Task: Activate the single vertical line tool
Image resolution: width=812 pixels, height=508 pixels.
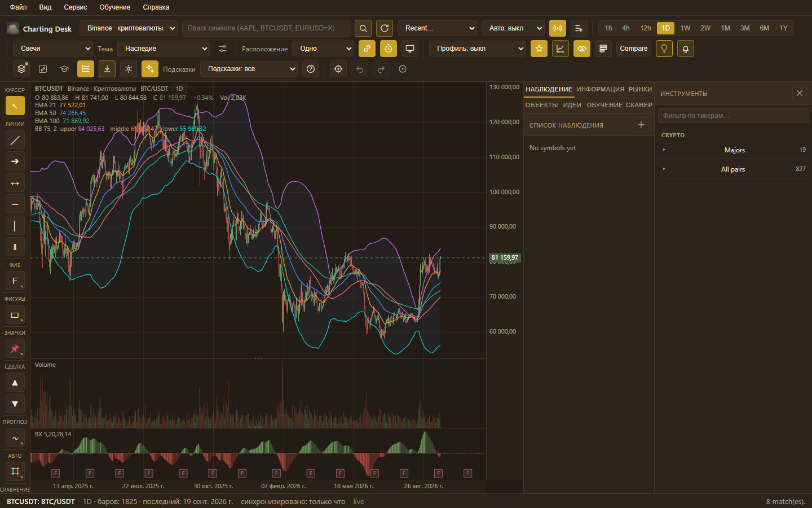Action: (x=15, y=226)
